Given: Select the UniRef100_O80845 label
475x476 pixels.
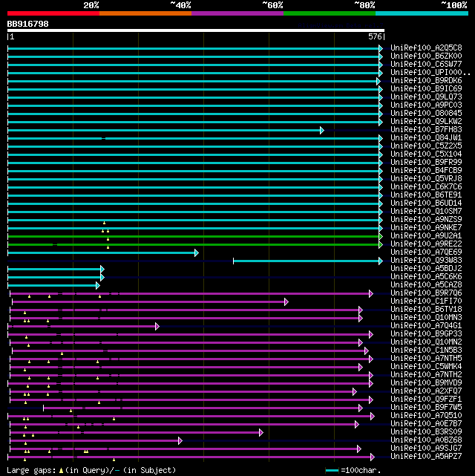Looking at the screenshot, I should (426, 113).
